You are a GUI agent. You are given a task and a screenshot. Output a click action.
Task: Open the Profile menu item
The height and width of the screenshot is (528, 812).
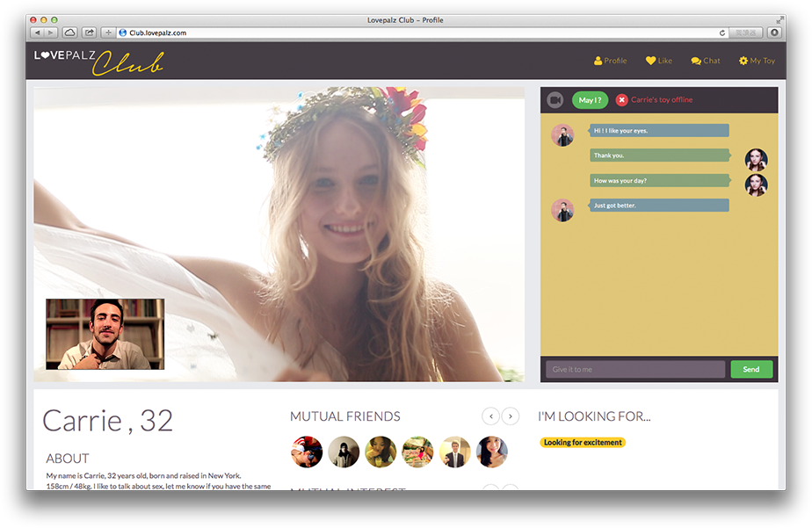[x=610, y=61]
